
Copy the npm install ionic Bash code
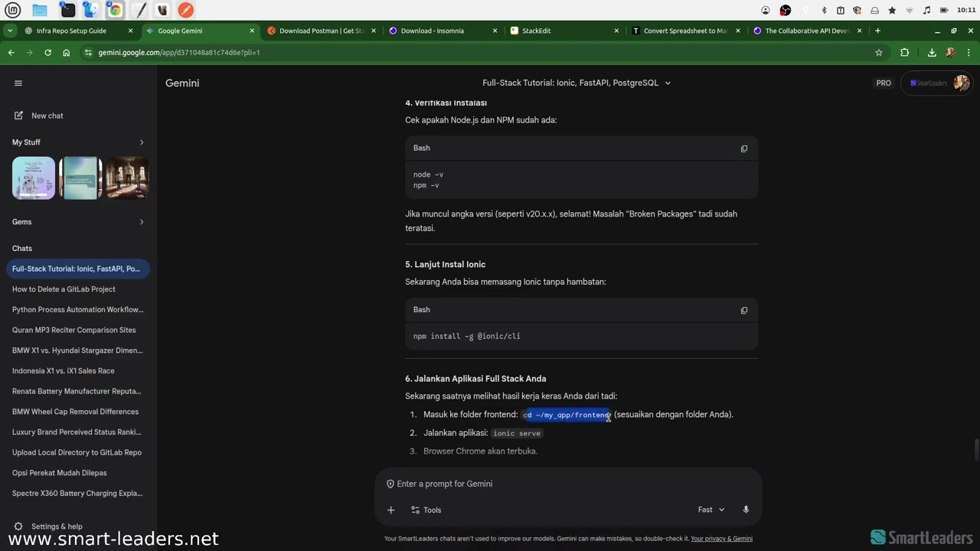click(x=744, y=310)
